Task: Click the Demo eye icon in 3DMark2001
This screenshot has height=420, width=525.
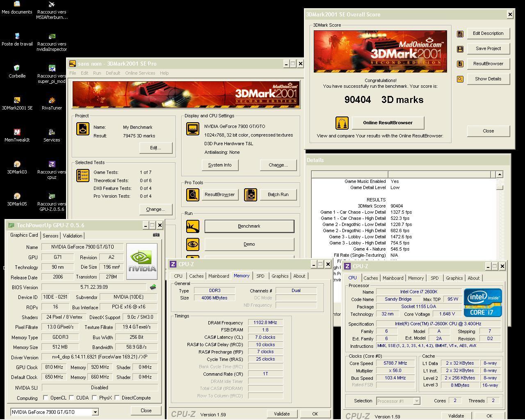Action: click(193, 244)
